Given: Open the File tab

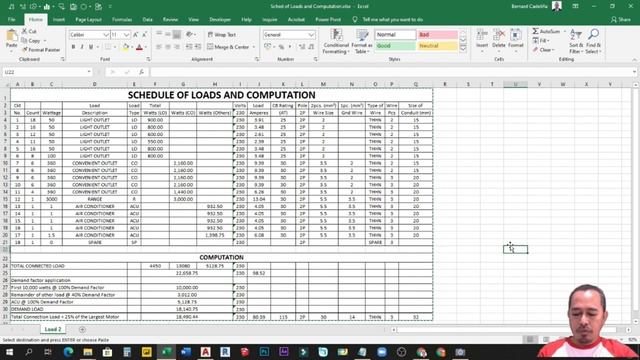Looking at the screenshot, I should point(11,20).
